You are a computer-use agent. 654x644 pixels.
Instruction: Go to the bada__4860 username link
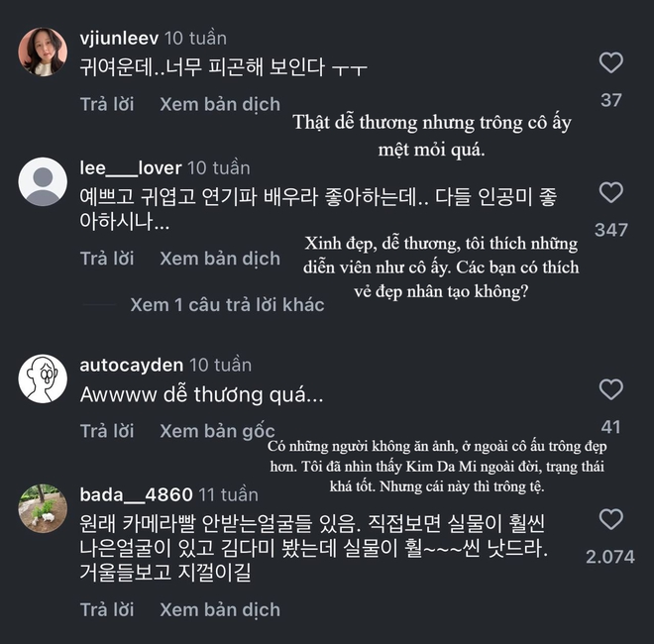point(135,494)
